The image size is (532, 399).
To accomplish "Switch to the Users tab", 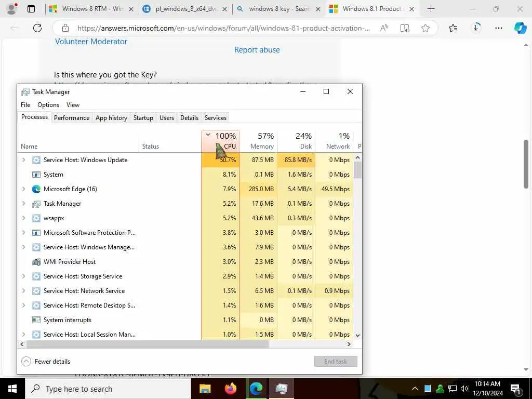I will [167, 118].
